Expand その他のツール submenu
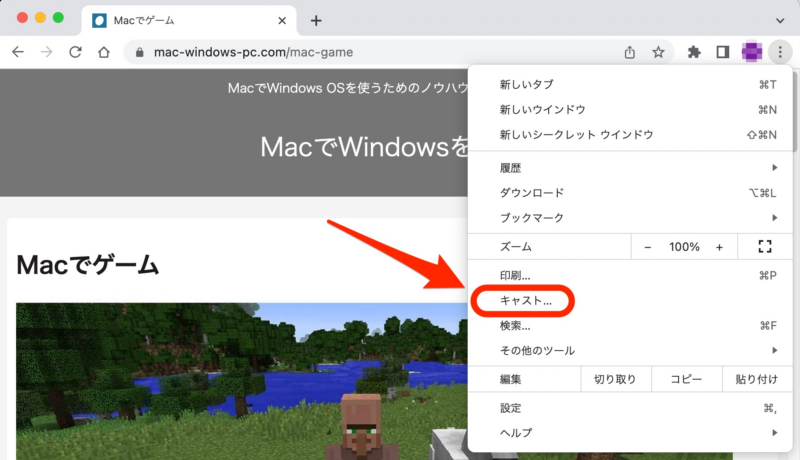This screenshot has width=800, height=460. [630, 350]
